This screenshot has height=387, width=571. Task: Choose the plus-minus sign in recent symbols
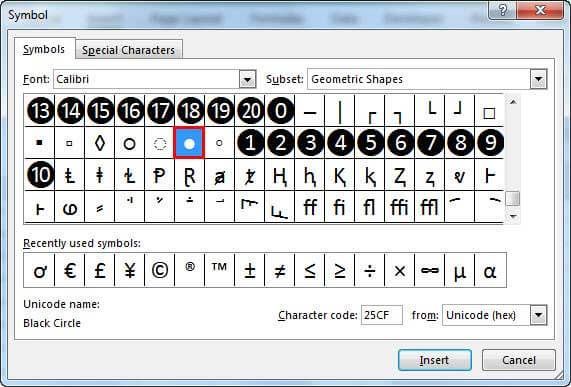pos(250,270)
